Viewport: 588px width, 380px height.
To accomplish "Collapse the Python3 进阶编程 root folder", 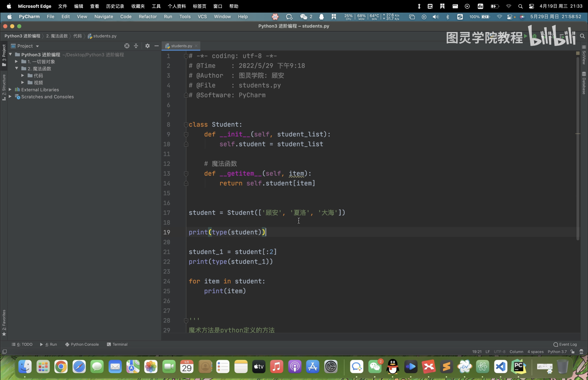I will pos(10,54).
